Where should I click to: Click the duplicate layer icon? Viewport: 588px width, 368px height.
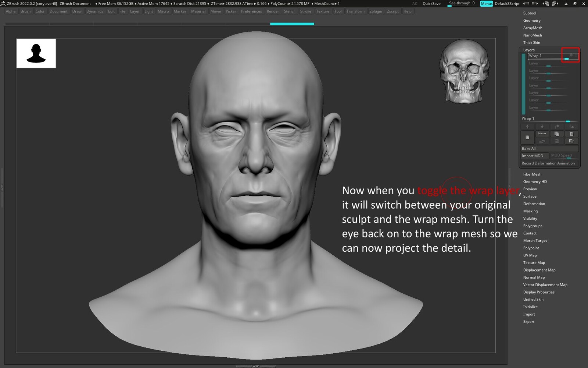click(557, 134)
